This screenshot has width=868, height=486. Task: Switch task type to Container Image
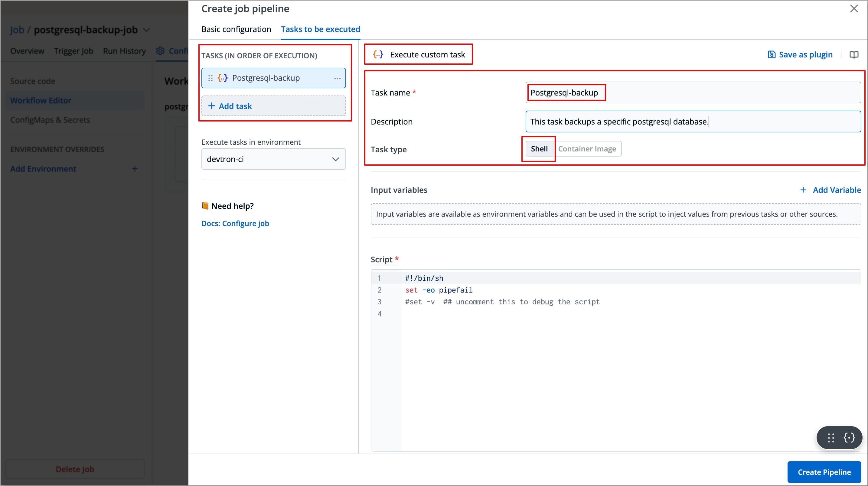point(588,148)
